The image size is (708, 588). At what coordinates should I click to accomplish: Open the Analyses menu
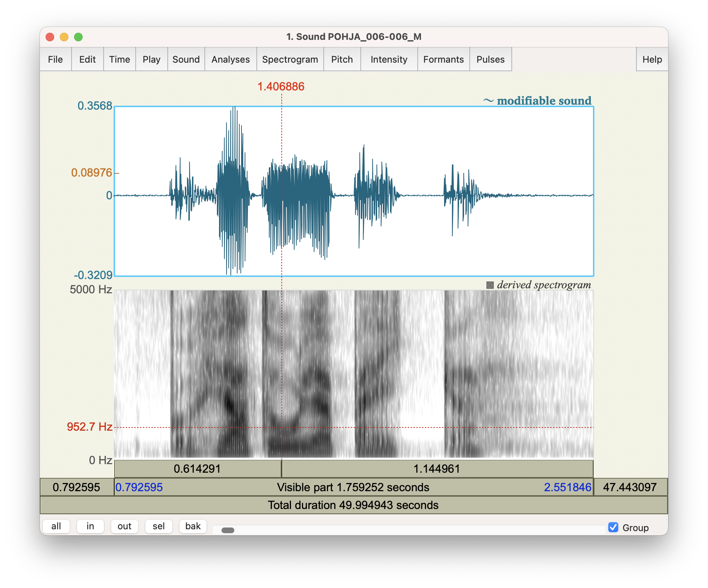coord(231,59)
